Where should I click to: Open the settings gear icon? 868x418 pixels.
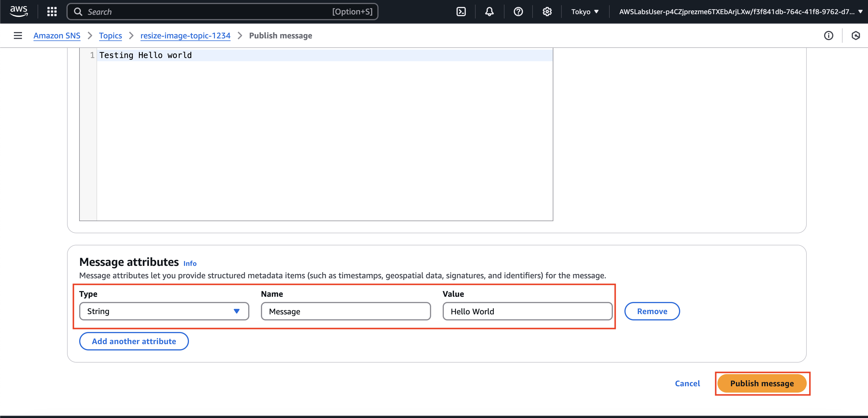(x=547, y=12)
